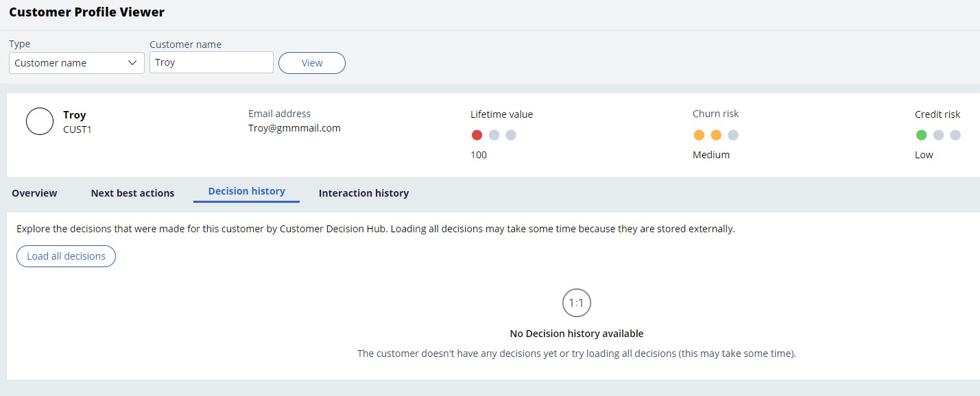Open the Next best actions tab

(132, 193)
